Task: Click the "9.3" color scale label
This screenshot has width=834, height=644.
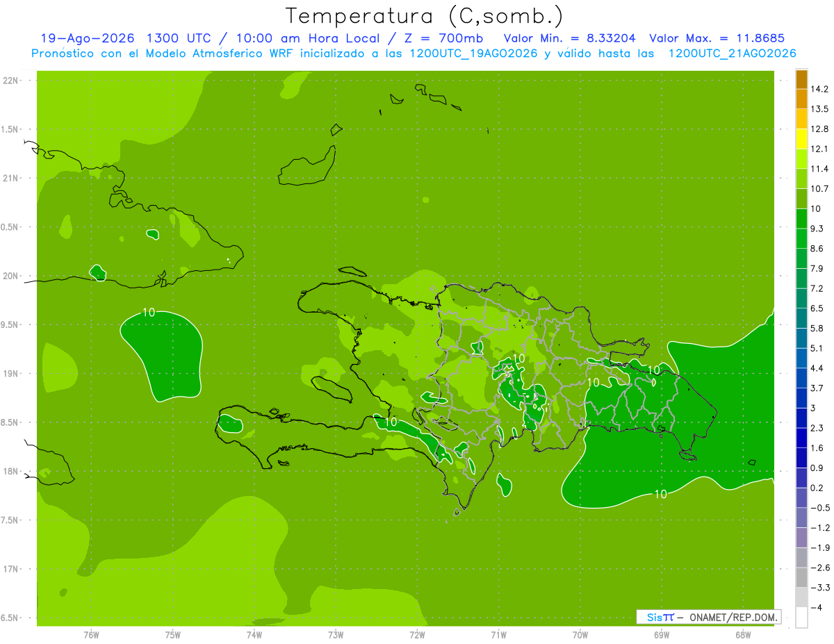Action: tap(817, 229)
